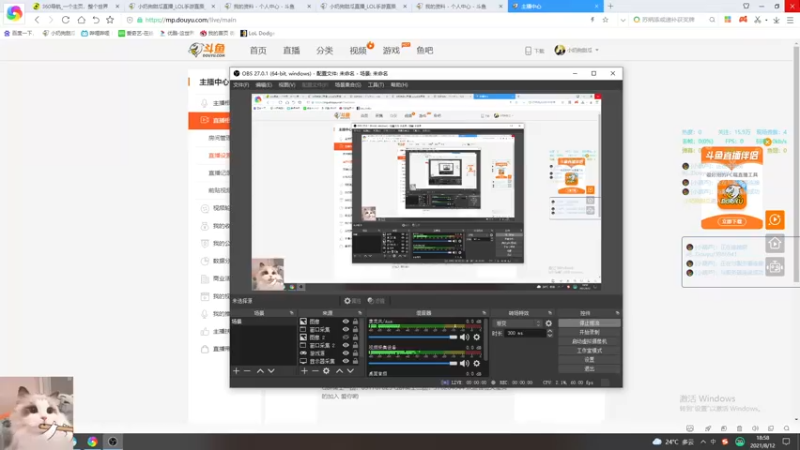Lock the 图像 2 source
The image size is (800, 450).
click(x=356, y=337)
